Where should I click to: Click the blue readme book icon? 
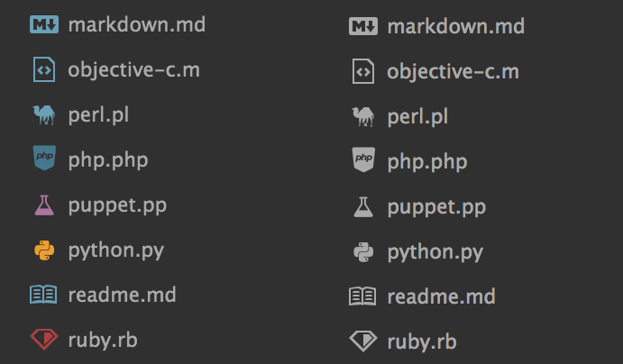click(x=43, y=295)
